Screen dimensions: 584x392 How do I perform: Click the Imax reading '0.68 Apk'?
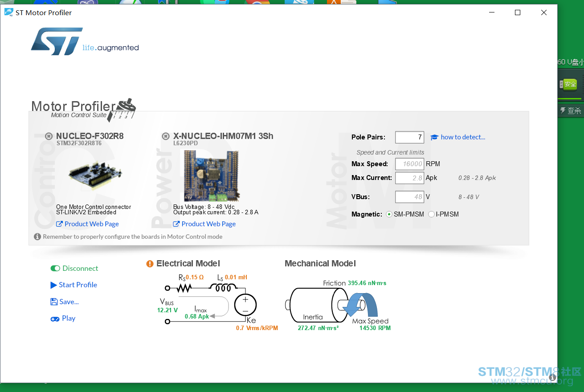coord(197,317)
